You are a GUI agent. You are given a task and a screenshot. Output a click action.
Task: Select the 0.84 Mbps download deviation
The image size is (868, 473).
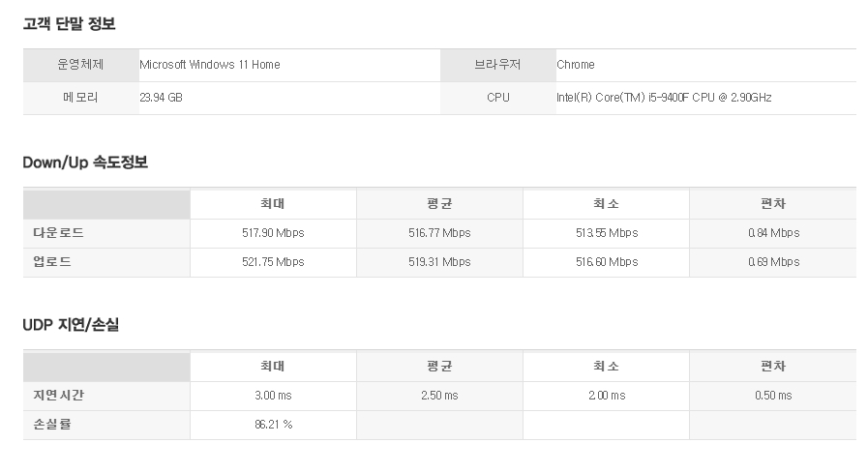click(x=773, y=233)
